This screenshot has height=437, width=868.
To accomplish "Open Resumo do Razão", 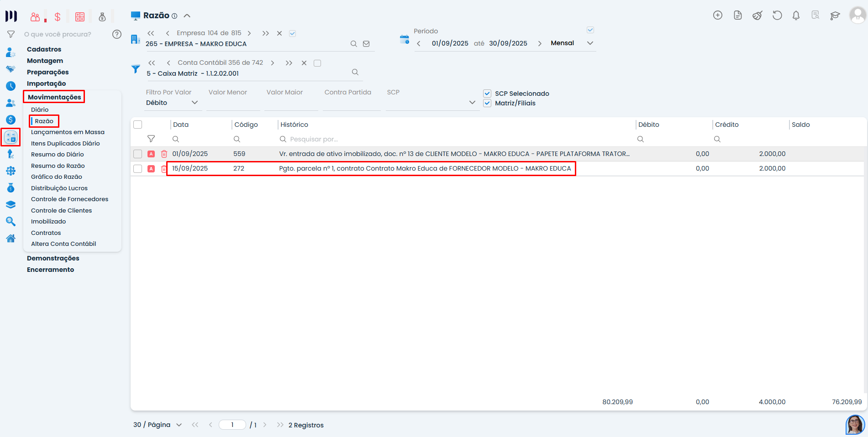I will coord(58,166).
